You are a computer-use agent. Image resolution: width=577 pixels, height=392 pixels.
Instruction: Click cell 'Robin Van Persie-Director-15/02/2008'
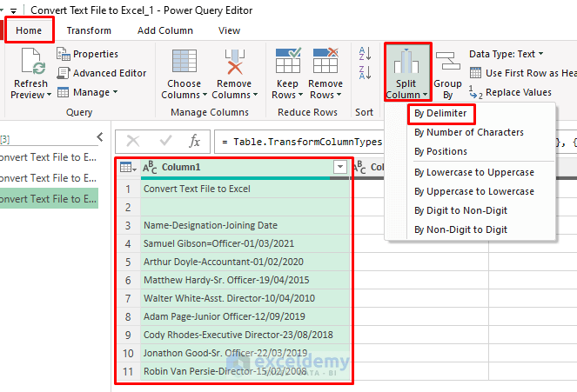[x=245, y=371]
